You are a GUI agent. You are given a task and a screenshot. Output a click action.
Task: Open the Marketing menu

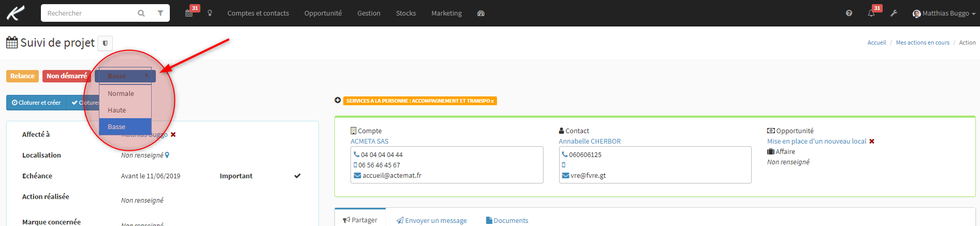[446, 13]
